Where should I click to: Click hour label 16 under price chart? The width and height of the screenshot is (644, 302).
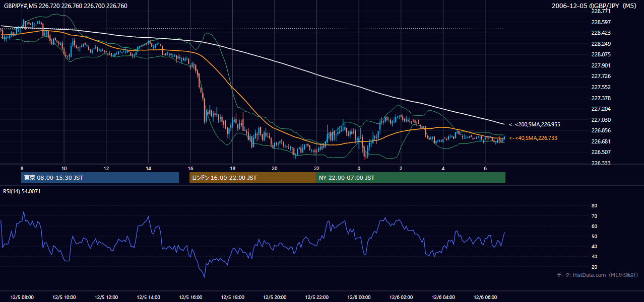coord(190,168)
